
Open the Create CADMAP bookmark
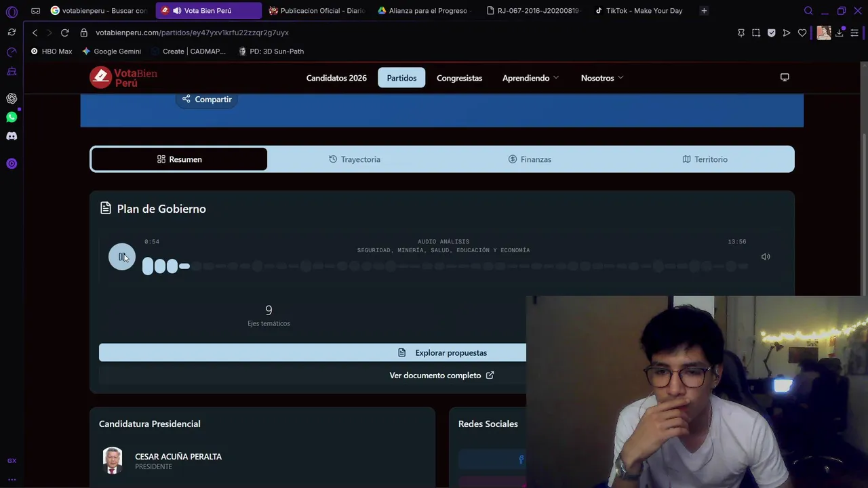[189, 52]
